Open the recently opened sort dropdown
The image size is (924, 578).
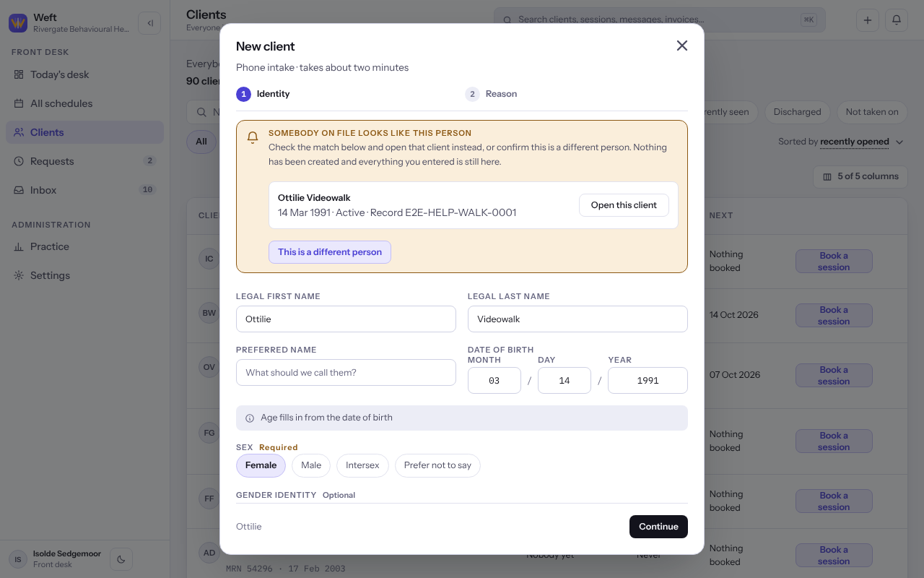(862, 142)
